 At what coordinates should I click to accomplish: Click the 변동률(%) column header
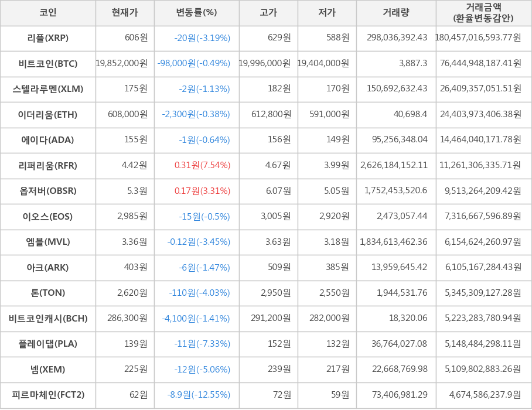196,13
